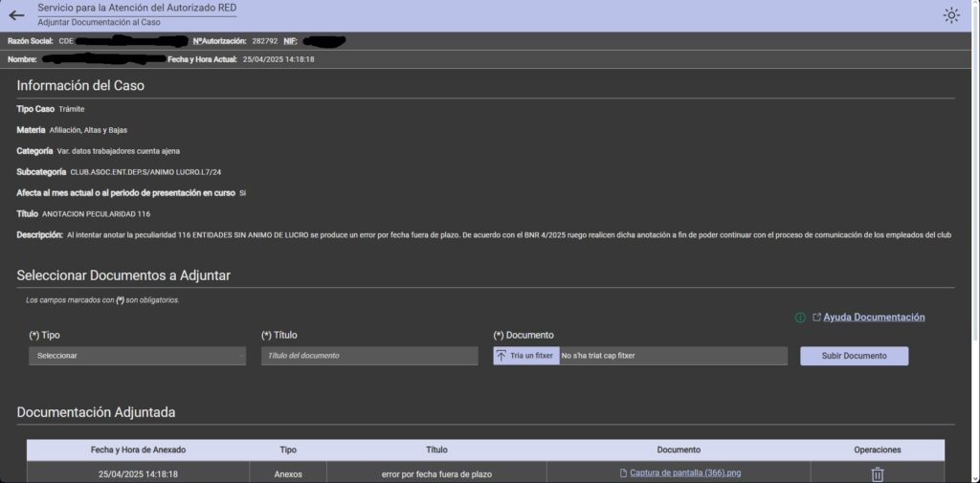Click 'Fecha y Hora de Anexado' column header

(x=138, y=450)
